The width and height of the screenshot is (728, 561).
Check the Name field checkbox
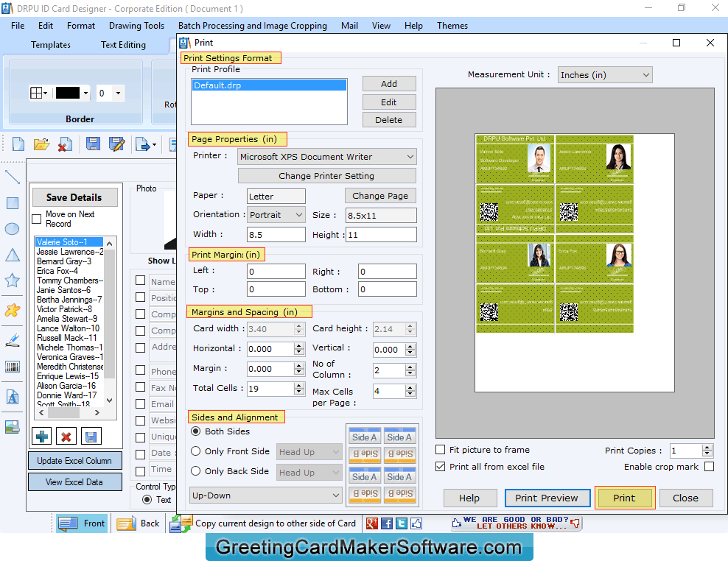140,280
